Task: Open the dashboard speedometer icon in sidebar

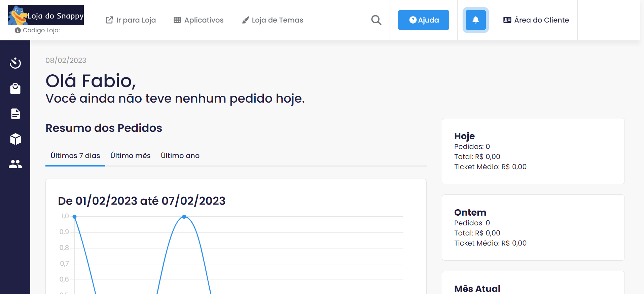Action: point(15,63)
